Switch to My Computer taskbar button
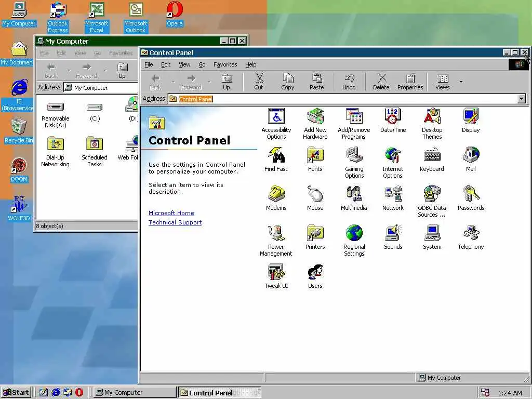This screenshot has width=532, height=399. [135, 392]
